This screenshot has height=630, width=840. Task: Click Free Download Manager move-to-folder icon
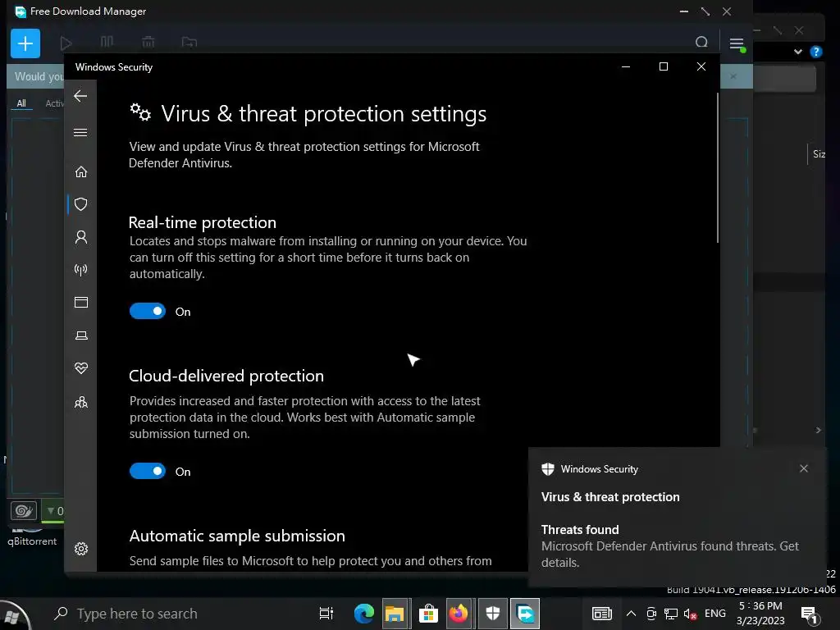point(189,42)
